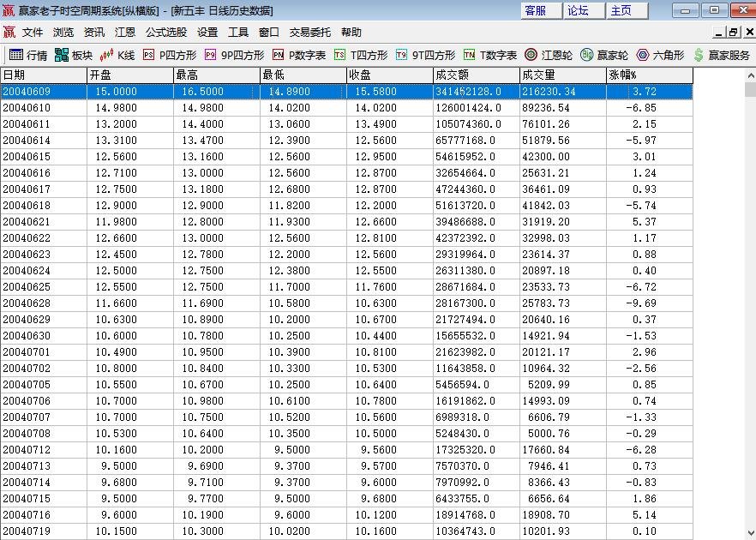Click the red 赢 app icon in menu bar
The image size is (756, 540).
coord(9,32)
